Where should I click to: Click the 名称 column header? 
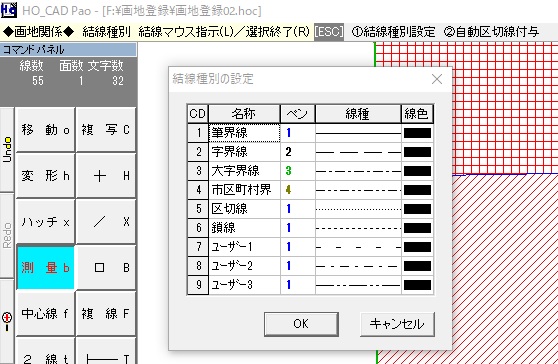[x=244, y=114]
